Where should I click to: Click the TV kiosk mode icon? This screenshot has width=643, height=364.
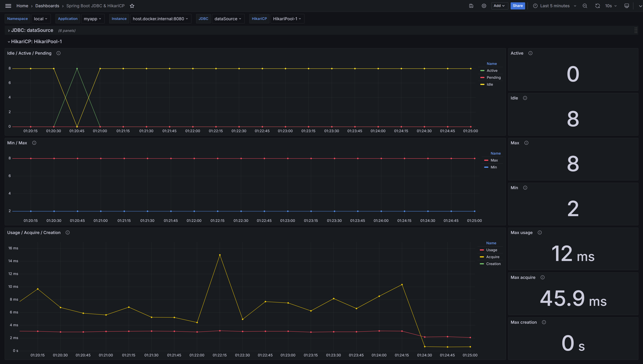click(x=626, y=6)
